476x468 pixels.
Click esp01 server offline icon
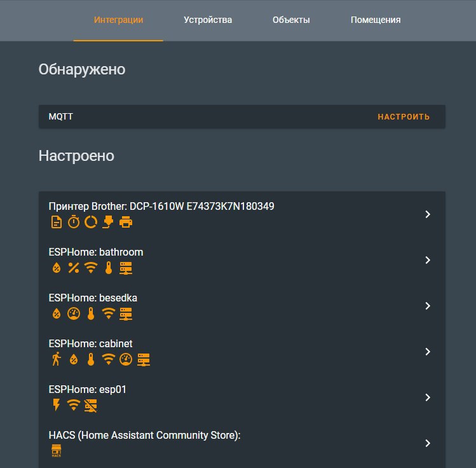[91, 406]
